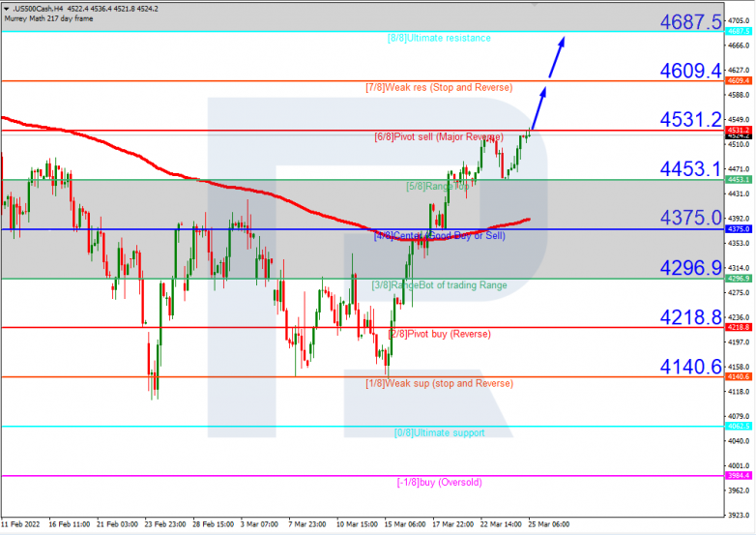This screenshot has width=756, height=535.
Task: Click the '17 Mar 22:00' time axis label
Action: click(452, 524)
